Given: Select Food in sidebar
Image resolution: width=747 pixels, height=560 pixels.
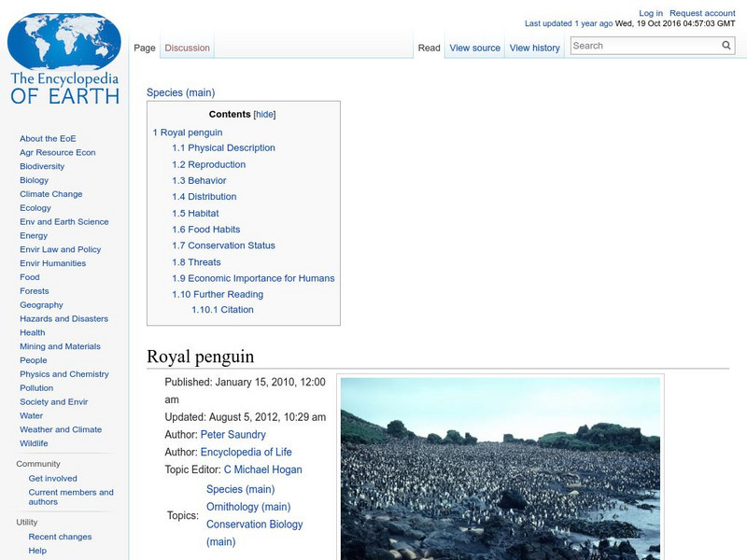Looking at the screenshot, I should point(30,276).
